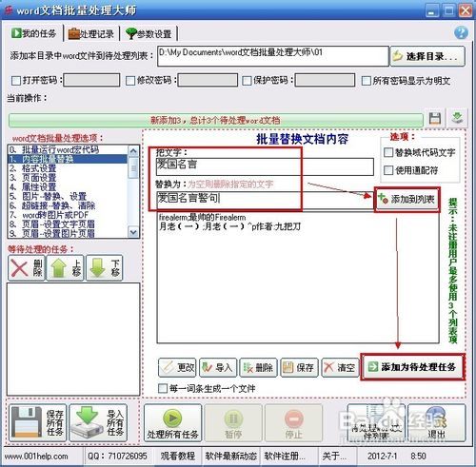Move the task down with 下移 arrow
Image resolution: width=476 pixels, height=467 pixels.
point(105,268)
